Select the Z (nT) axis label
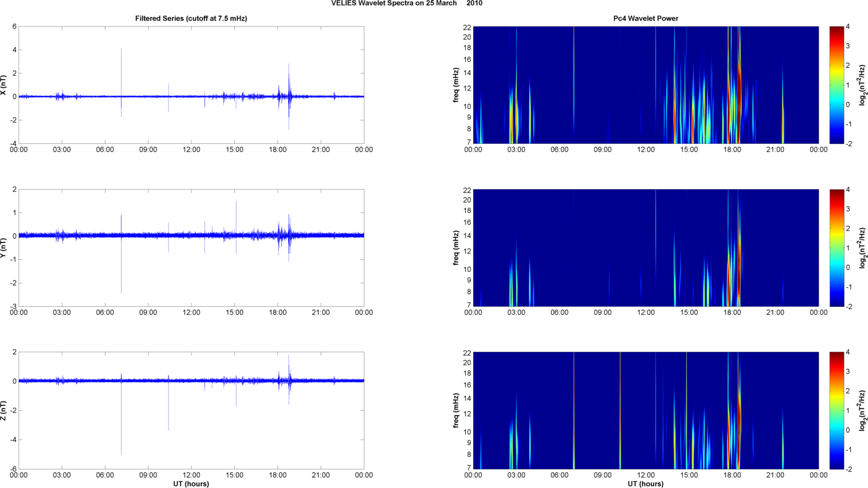This screenshot has height=488, width=868. click(x=4, y=411)
